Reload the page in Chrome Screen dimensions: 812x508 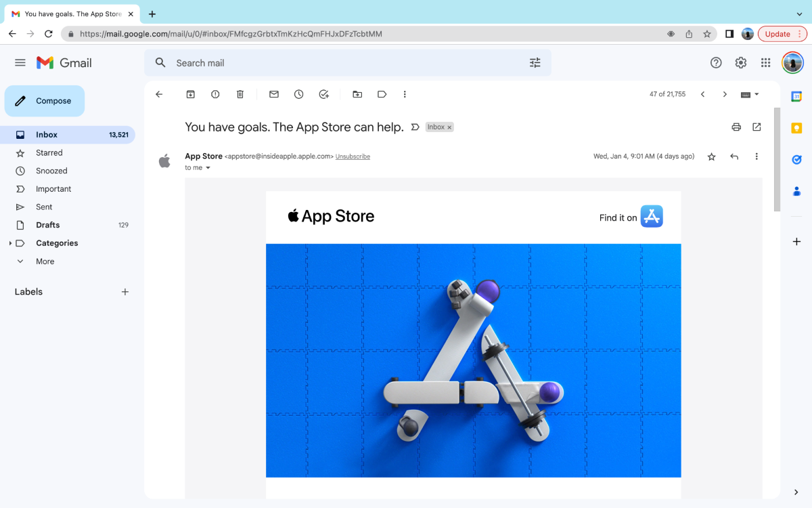coord(49,34)
